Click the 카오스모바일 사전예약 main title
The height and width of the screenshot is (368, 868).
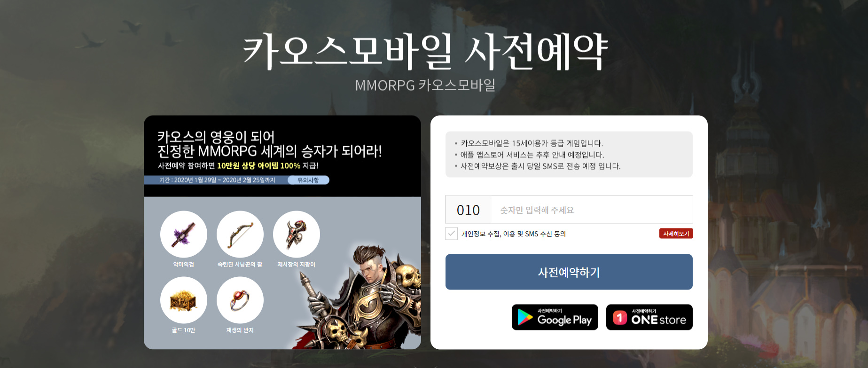pyautogui.click(x=425, y=51)
